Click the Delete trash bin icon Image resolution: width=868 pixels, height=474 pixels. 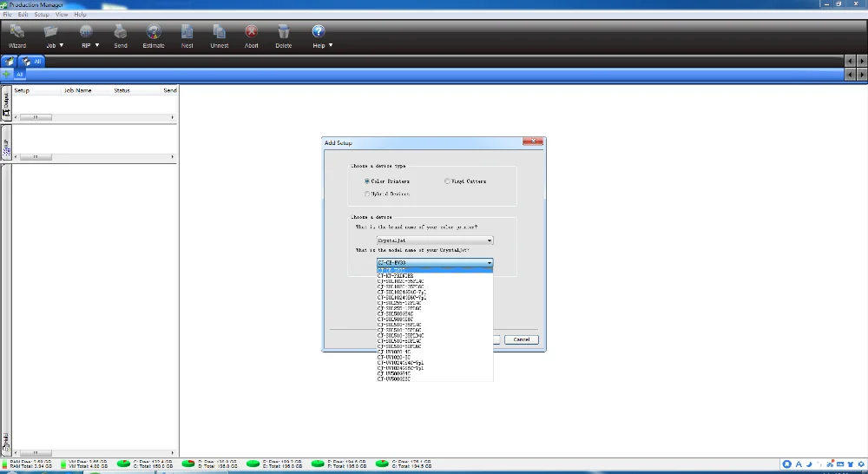284,31
